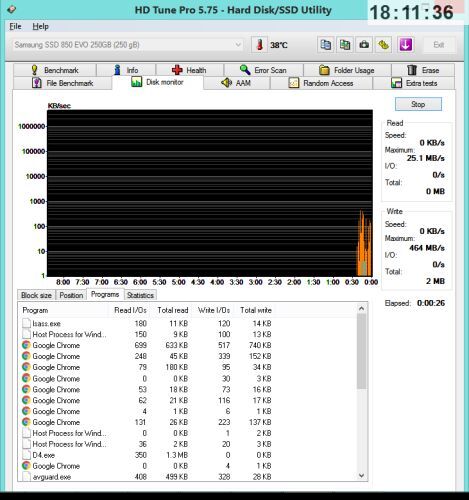This screenshot has height=500, width=469.
Task: Click the programs list scroll up arrow
Action: point(362,309)
